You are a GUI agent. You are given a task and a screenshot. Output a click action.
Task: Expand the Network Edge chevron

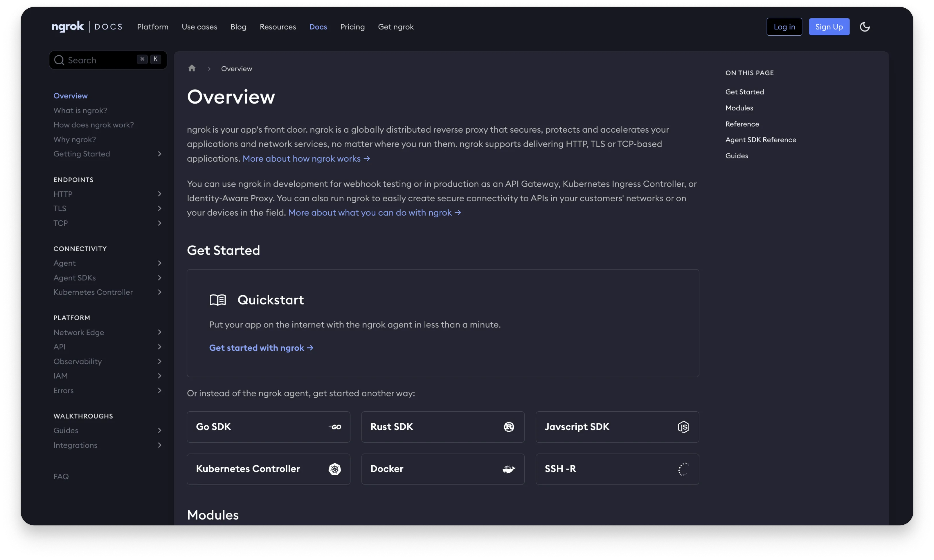(x=159, y=332)
